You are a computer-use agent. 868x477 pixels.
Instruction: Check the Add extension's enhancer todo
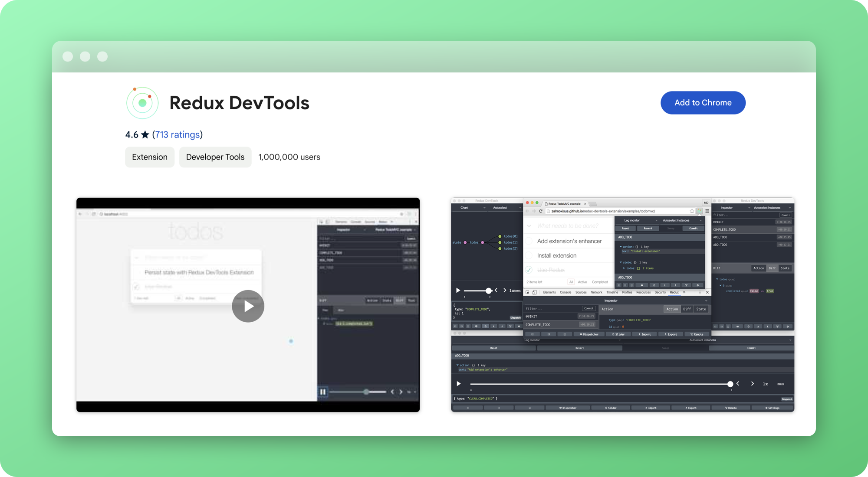coord(529,241)
